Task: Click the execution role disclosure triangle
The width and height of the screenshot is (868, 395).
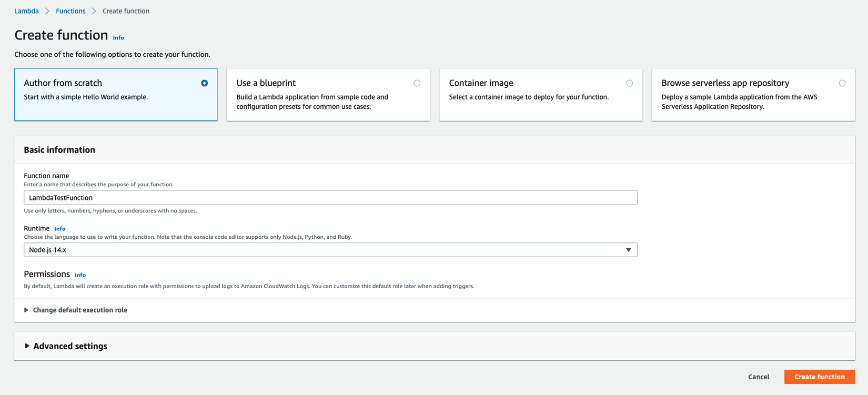Action: coord(26,310)
